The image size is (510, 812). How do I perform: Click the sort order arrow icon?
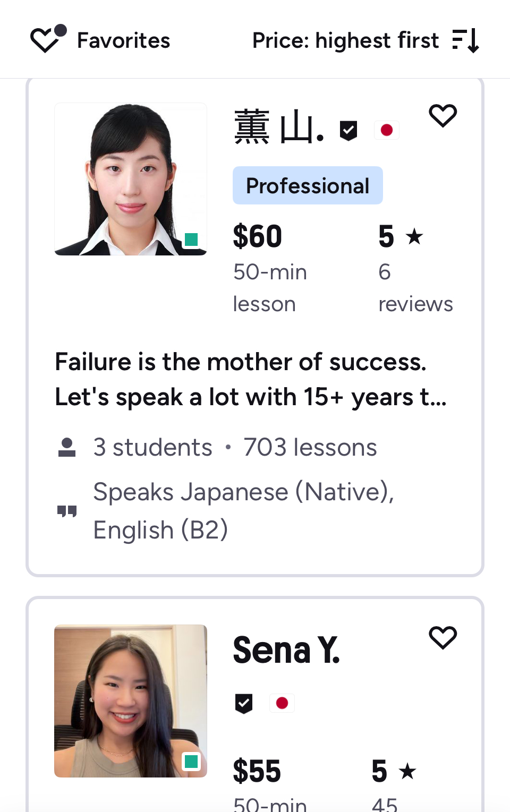[x=466, y=41]
